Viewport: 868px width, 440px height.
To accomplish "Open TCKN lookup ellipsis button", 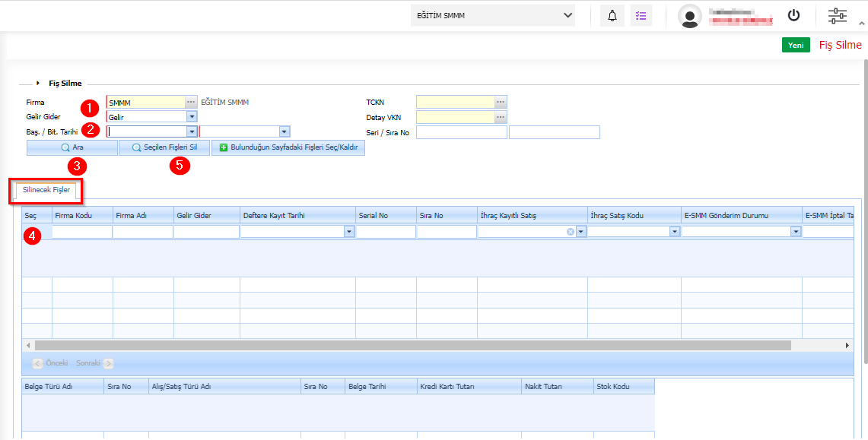I will pos(501,103).
